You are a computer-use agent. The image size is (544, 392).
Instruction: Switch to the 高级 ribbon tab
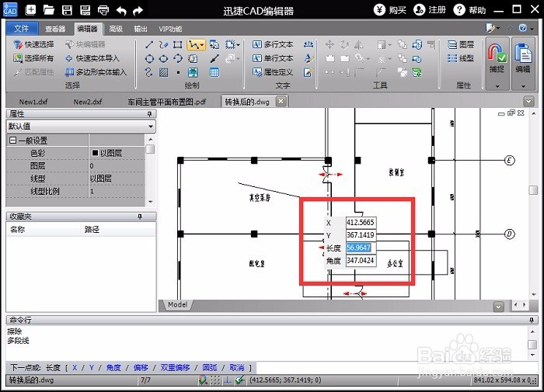coord(116,29)
